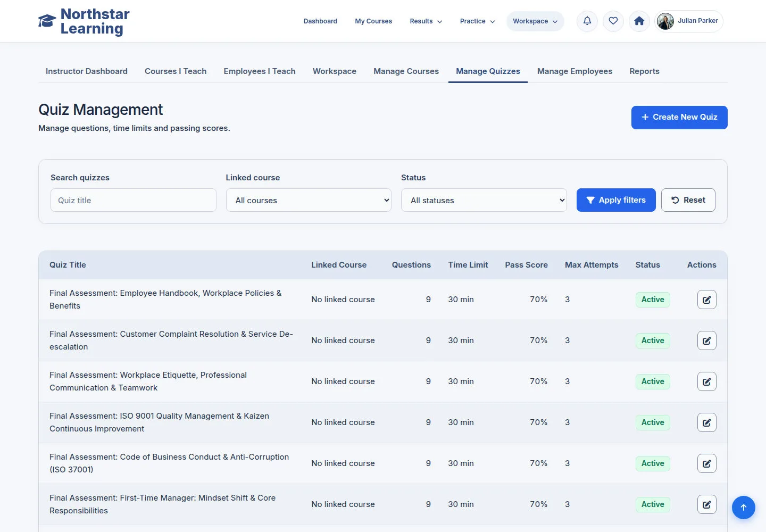Click the 30 min value in ISO 9001 row

pos(461,422)
